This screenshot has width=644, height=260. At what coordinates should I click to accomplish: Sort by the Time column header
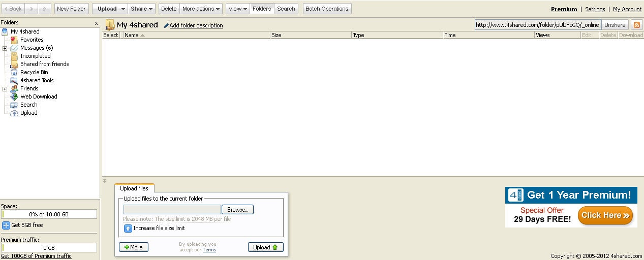(x=488, y=35)
